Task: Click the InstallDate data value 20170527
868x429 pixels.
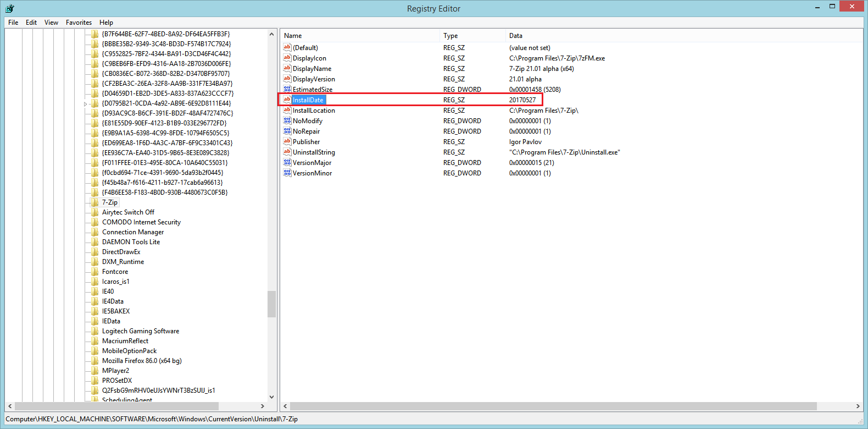Action: pos(522,100)
